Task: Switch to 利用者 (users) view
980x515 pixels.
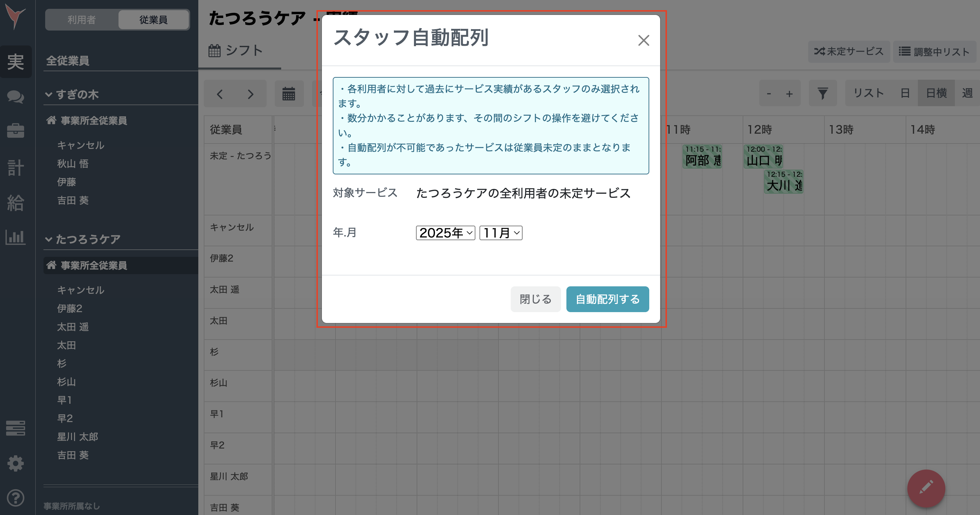Action: [81, 20]
